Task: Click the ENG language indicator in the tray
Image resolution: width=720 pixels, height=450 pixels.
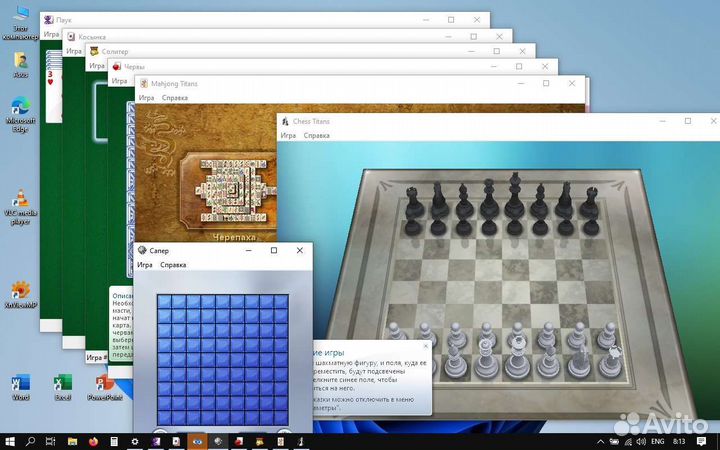Action: coord(659,440)
